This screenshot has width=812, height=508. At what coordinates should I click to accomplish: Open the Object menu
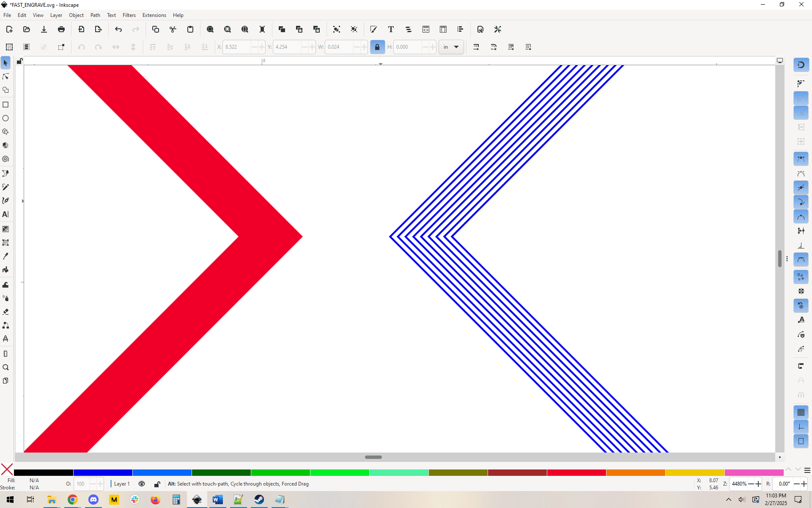[76, 15]
